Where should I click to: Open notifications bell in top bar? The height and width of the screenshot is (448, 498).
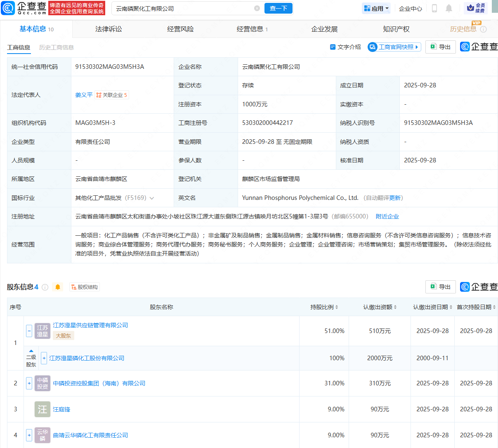pyautogui.click(x=449, y=8)
